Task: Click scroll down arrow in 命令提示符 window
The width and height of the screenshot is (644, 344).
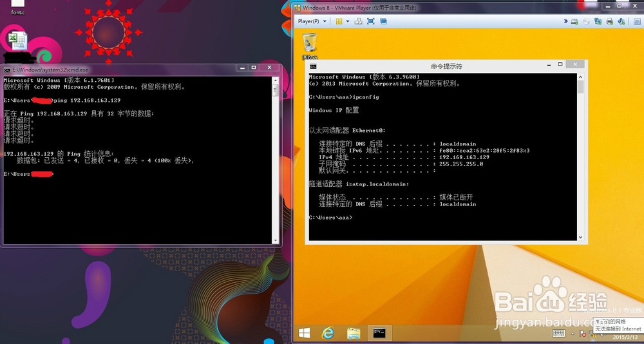Action: (x=580, y=237)
